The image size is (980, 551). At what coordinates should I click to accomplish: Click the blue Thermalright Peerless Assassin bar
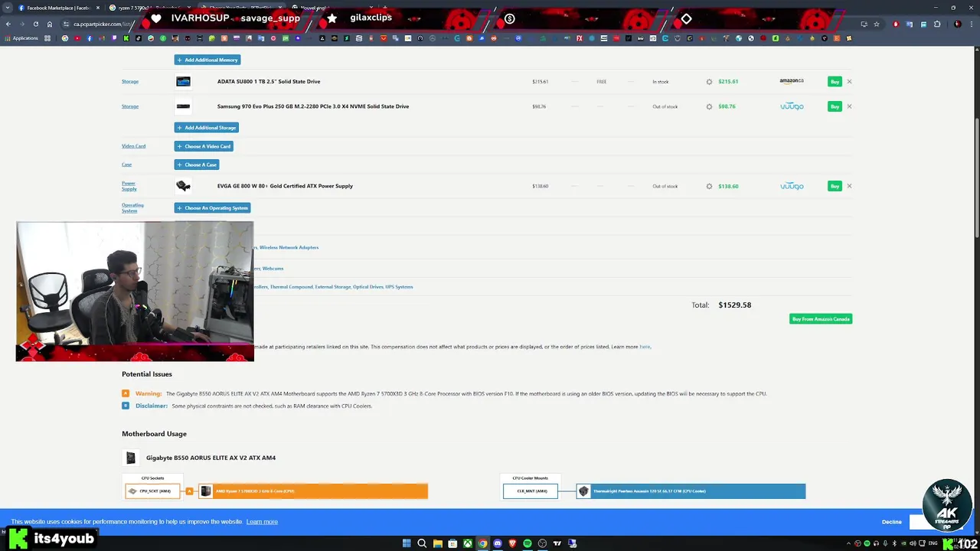(x=691, y=491)
